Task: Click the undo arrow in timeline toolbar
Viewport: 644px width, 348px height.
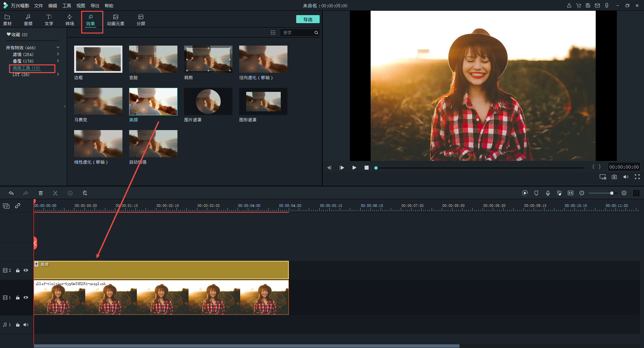Action: coord(11,193)
